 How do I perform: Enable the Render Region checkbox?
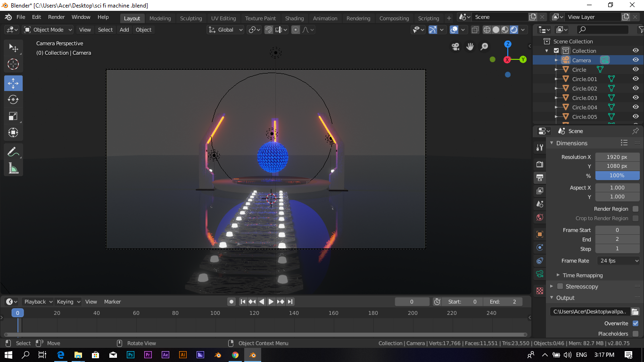click(x=636, y=209)
